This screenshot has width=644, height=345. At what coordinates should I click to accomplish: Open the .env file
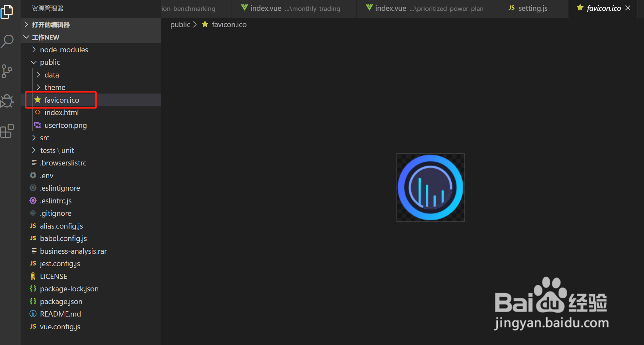pos(91,176)
